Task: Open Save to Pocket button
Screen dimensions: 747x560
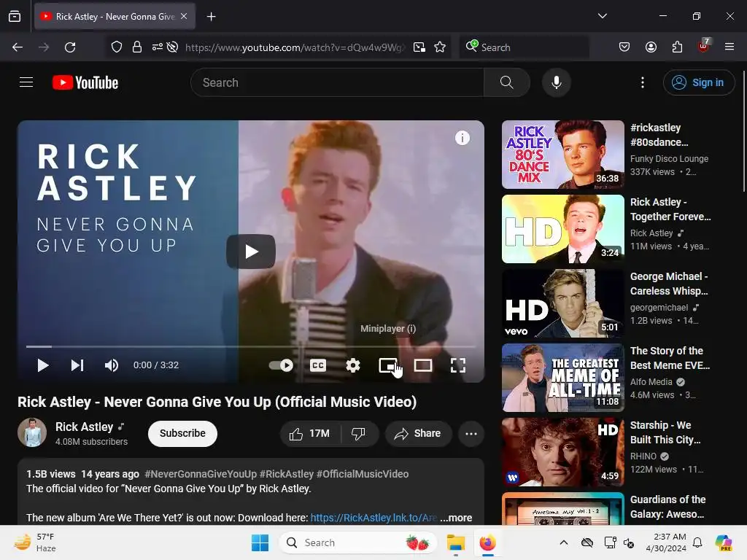Action: point(624,47)
